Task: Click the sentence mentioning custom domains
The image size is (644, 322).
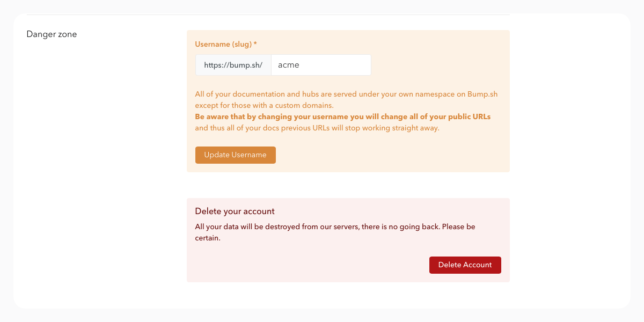Action: coord(264,105)
